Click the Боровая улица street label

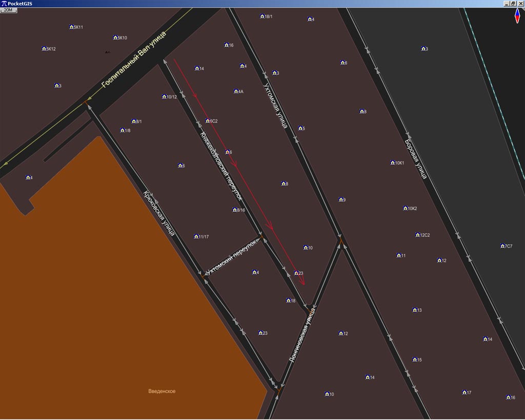(x=415, y=158)
